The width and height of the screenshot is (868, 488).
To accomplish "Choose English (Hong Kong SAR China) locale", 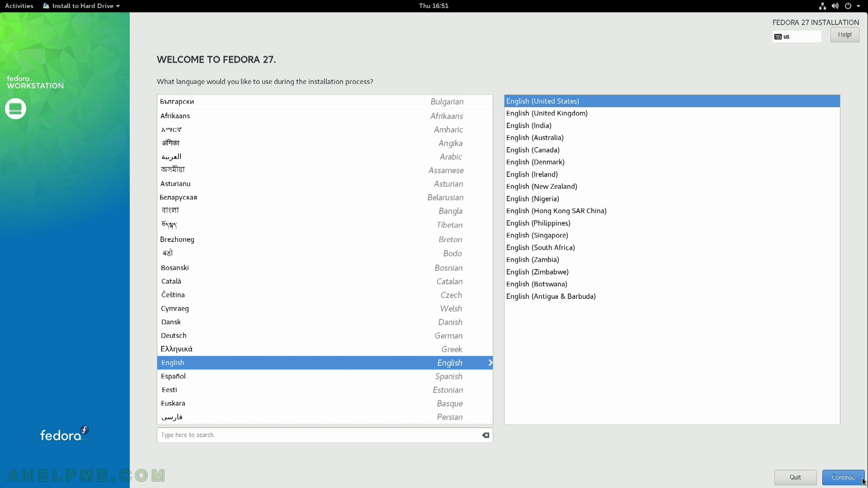I will tap(672, 211).
